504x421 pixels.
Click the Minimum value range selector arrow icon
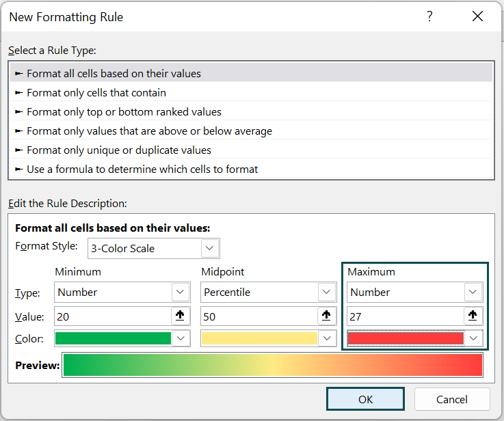[180, 316]
